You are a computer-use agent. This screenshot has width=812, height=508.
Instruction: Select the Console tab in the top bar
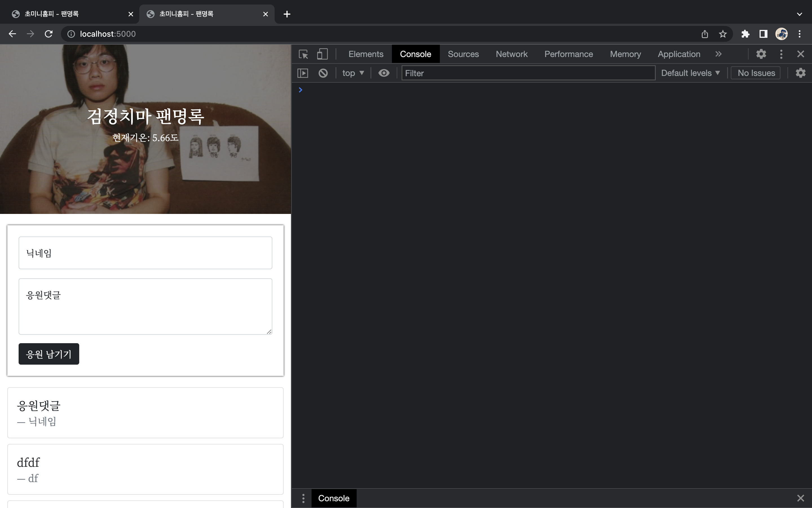[x=415, y=54]
